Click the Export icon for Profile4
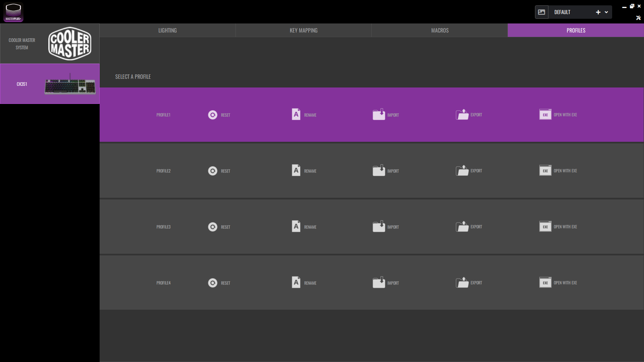The width and height of the screenshot is (644, 362). click(x=462, y=283)
